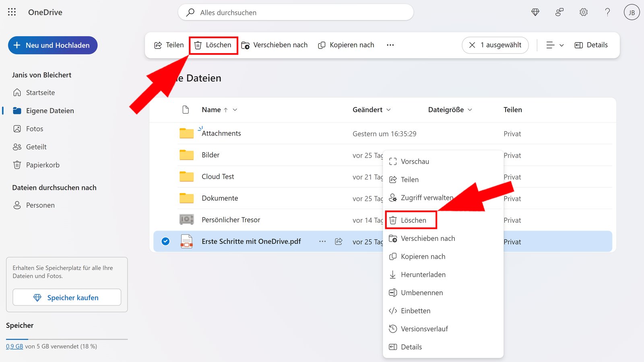This screenshot has width=644, height=362.
Task: Choose Versionsverlauf from the context menu
Action: [x=424, y=329]
